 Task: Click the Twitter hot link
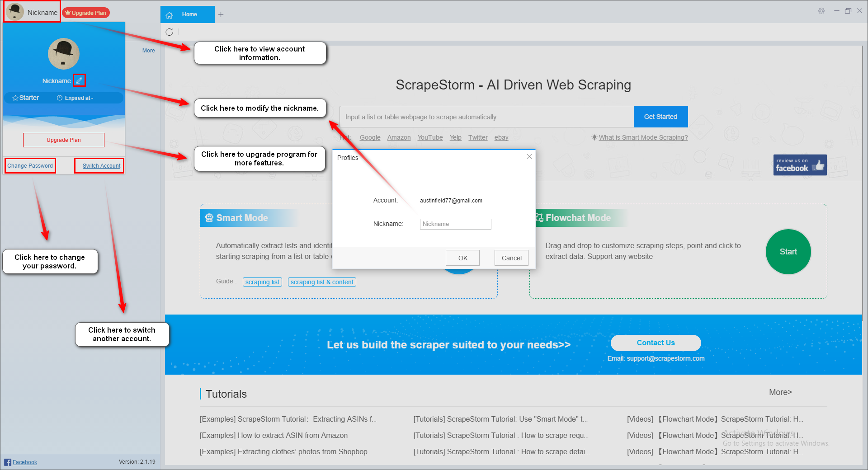(x=478, y=137)
